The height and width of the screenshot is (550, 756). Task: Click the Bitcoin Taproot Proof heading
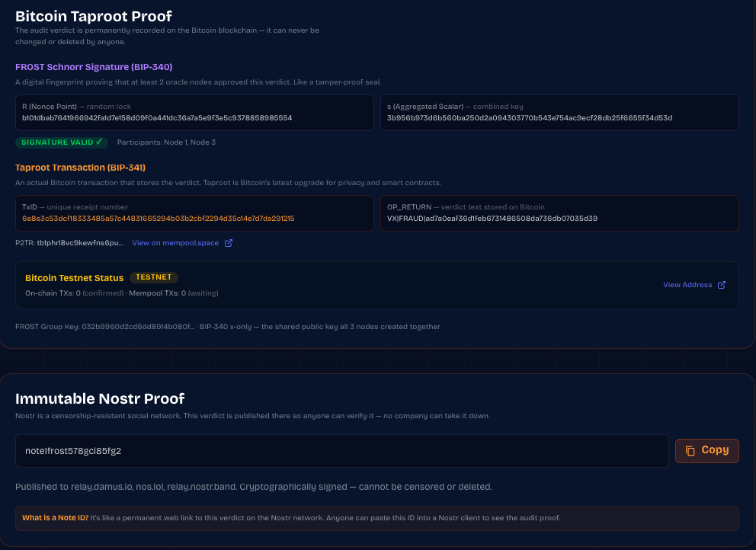point(94,17)
